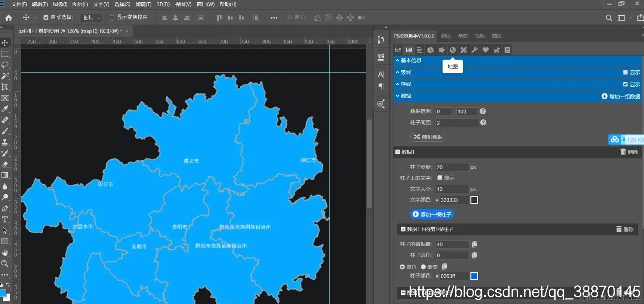Select the 渐变 gradient radio

[423, 267]
